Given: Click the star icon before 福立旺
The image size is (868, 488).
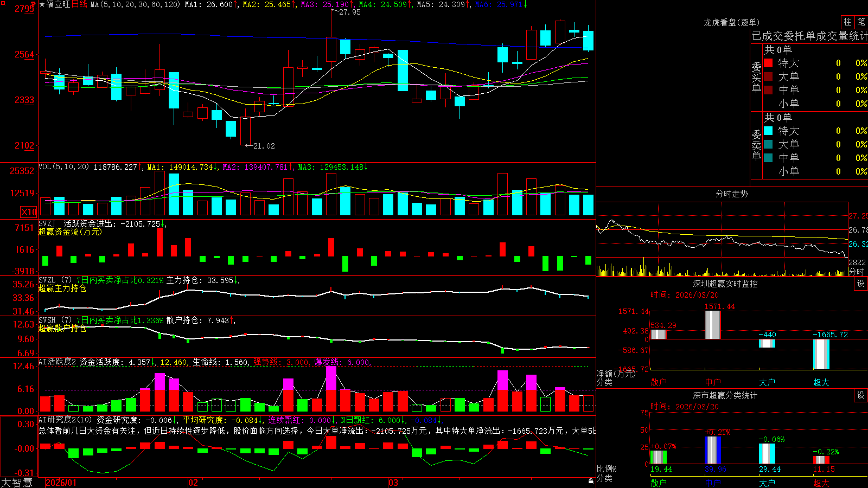Looking at the screenshot, I should tap(42, 4).
